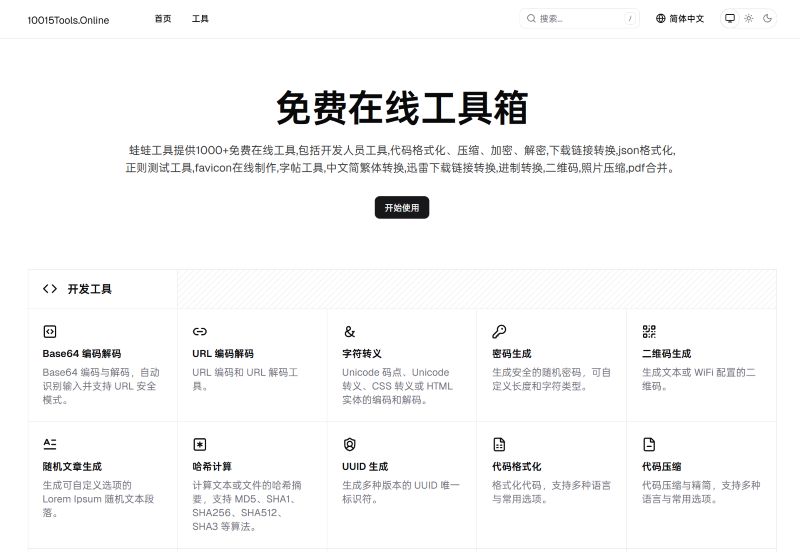Click the 随机文章生成 text icon
The width and height of the screenshot is (800, 552).
[50, 444]
